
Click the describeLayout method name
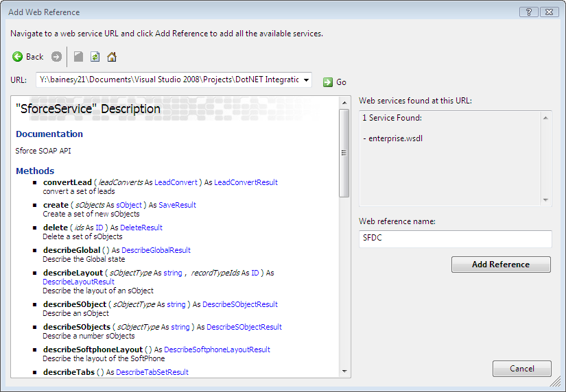[x=73, y=273]
